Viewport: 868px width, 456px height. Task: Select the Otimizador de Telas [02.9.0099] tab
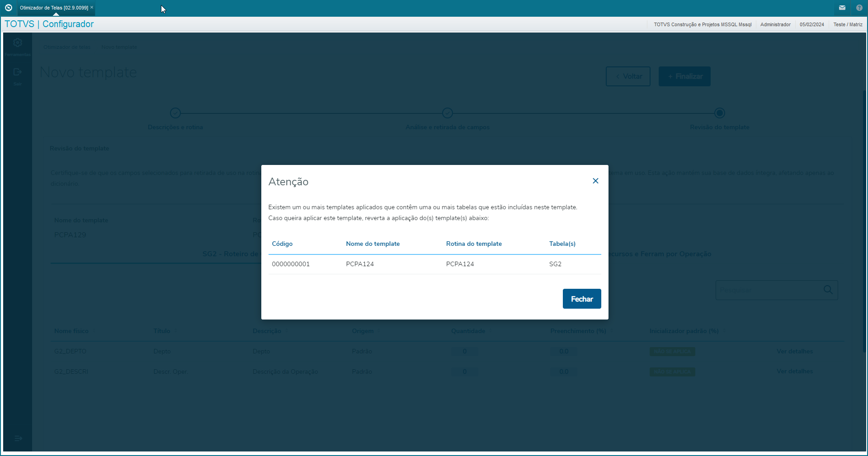[54, 8]
